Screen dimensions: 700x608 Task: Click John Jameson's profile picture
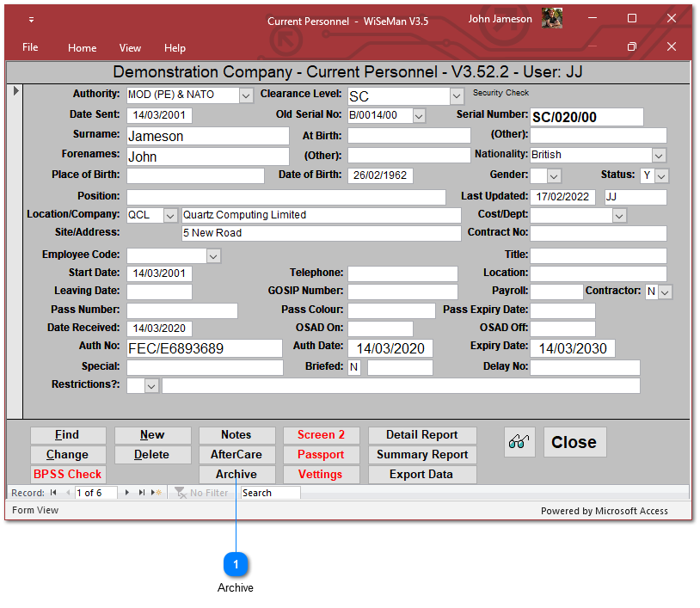point(552,19)
